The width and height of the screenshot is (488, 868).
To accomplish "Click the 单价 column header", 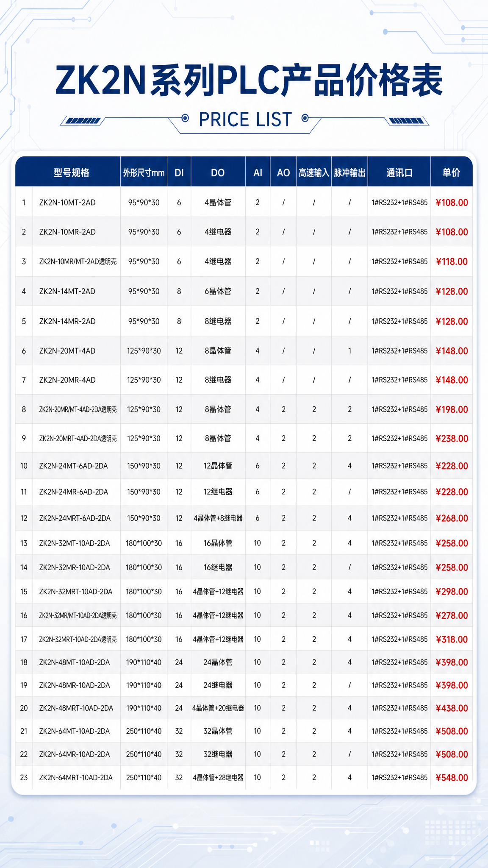I will click(451, 172).
